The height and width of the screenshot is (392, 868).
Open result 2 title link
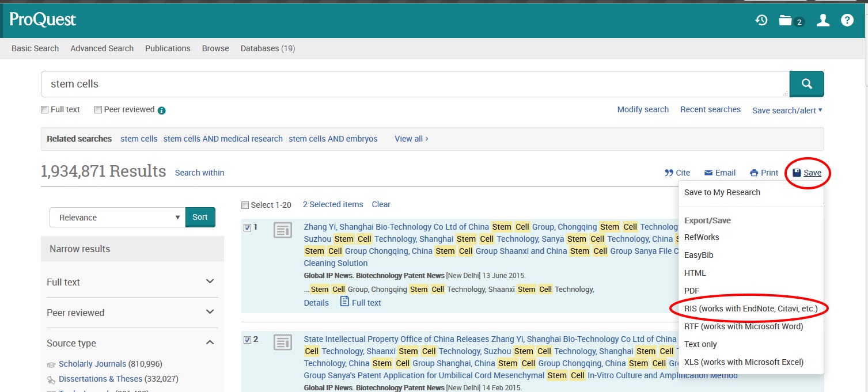coord(491,357)
